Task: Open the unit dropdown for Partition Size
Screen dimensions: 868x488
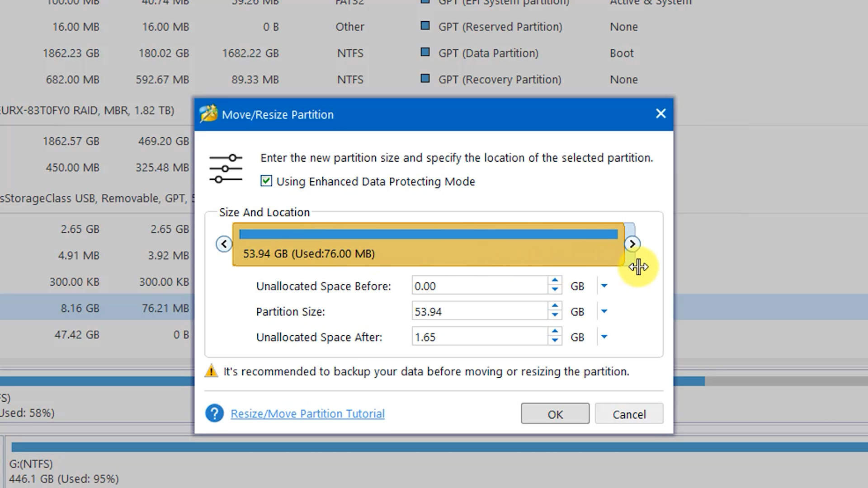Action: 604,311
